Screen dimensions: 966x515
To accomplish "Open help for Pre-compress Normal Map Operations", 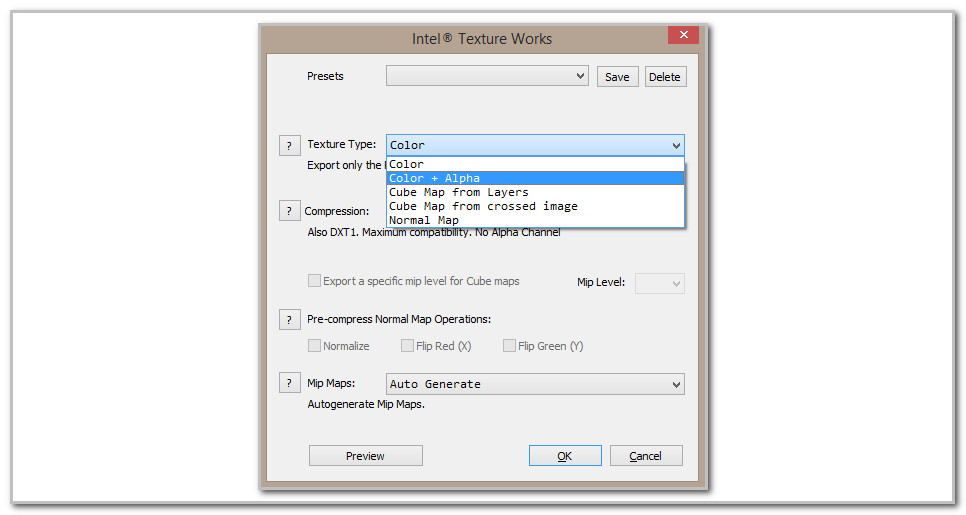I will [290, 320].
